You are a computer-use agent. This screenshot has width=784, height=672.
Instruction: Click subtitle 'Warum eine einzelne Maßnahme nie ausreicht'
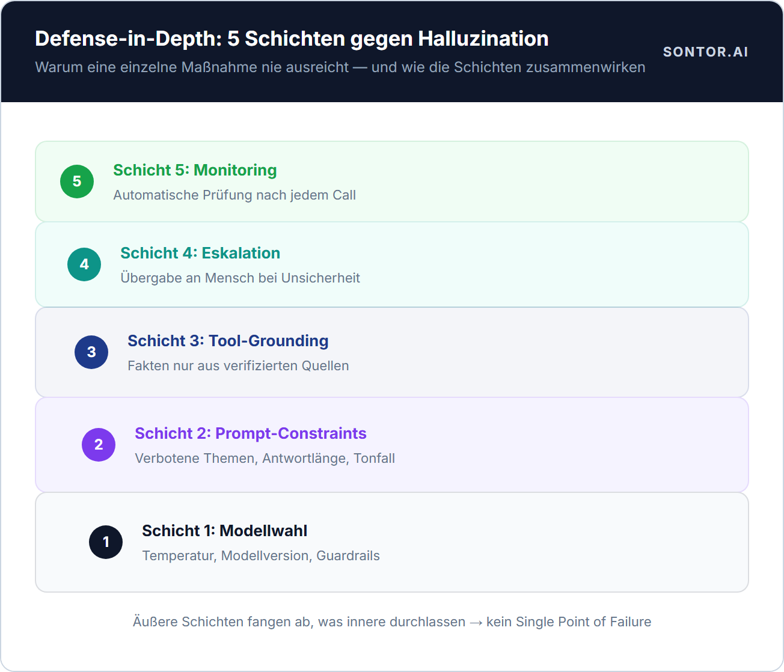[192, 67]
